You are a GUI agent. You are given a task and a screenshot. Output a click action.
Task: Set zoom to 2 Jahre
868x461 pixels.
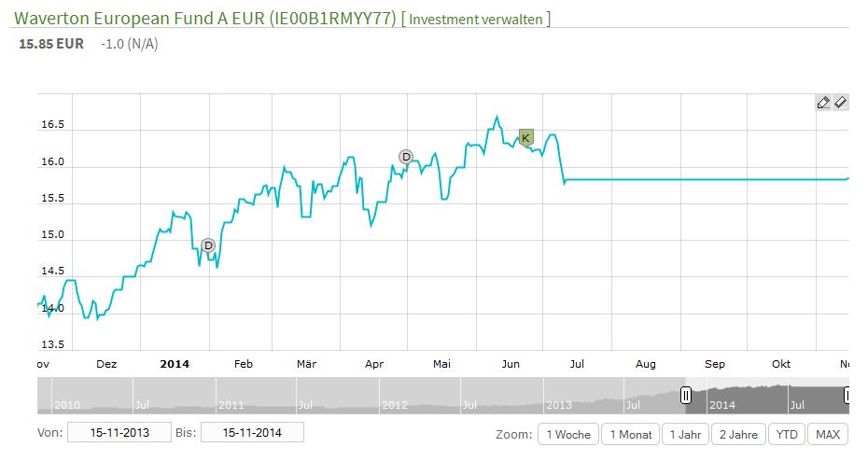pyautogui.click(x=738, y=434)
